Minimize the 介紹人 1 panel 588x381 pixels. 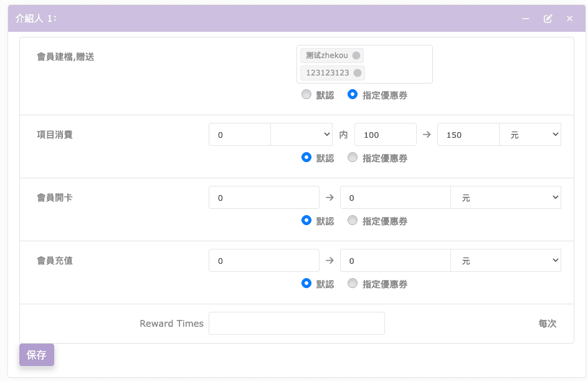(526, 19)
